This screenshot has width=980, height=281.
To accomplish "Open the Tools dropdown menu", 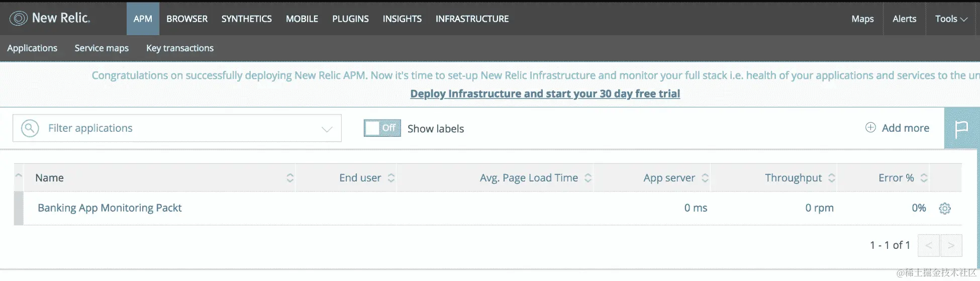I will (951, 19).
